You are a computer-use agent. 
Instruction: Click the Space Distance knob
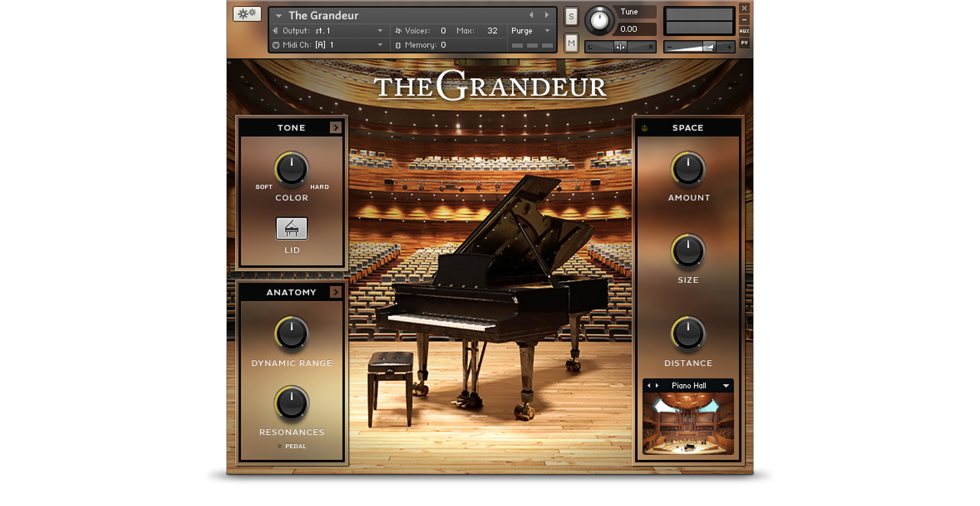click(688, 333)
